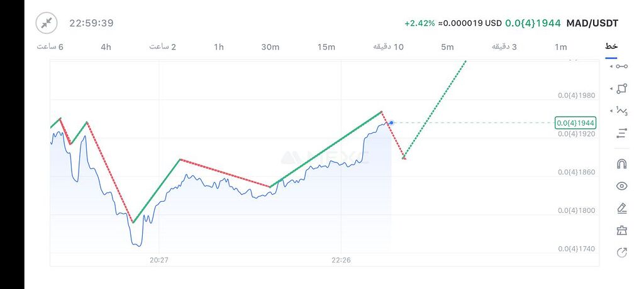Select the 1h chart interval
The image size is (644, 289).
pos(219,47)
